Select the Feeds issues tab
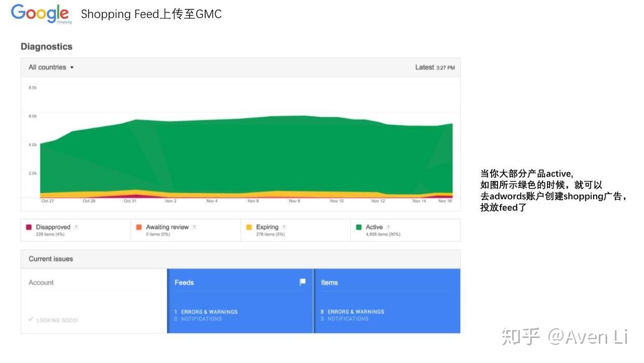This screenshot has height=363, width=644. coord(240,301)
